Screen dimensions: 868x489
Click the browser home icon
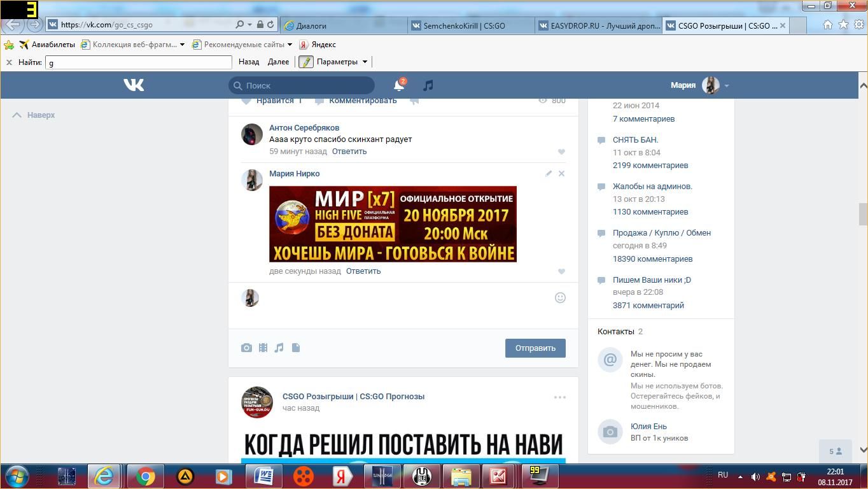(x=828, y=25)
